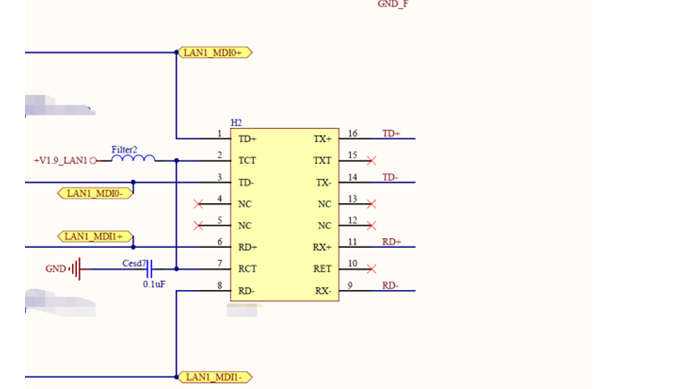This screenshot has width=682, height=389.
Task: Select the RD+ net label at pin 11
Action: (x=391, y=242)
